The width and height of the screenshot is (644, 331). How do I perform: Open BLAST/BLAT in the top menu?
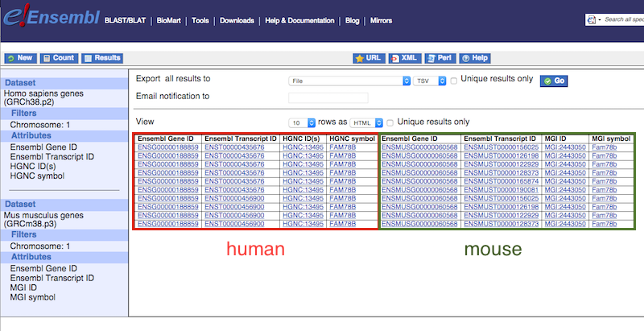127,21
